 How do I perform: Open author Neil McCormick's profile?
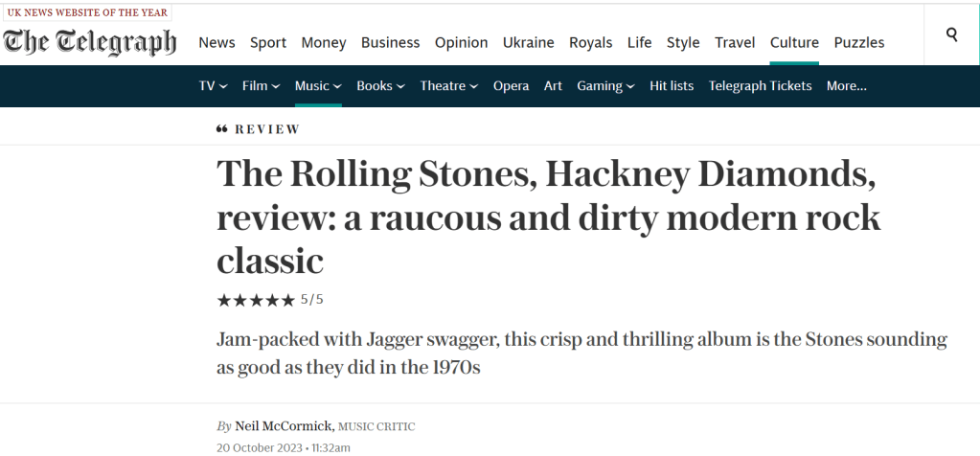tap(284, 426)
